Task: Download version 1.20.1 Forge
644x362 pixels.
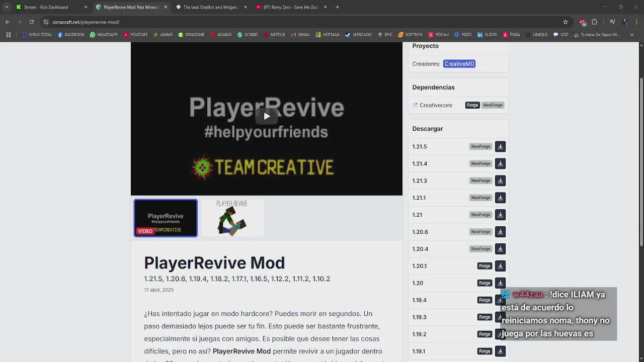Action: 500,266
